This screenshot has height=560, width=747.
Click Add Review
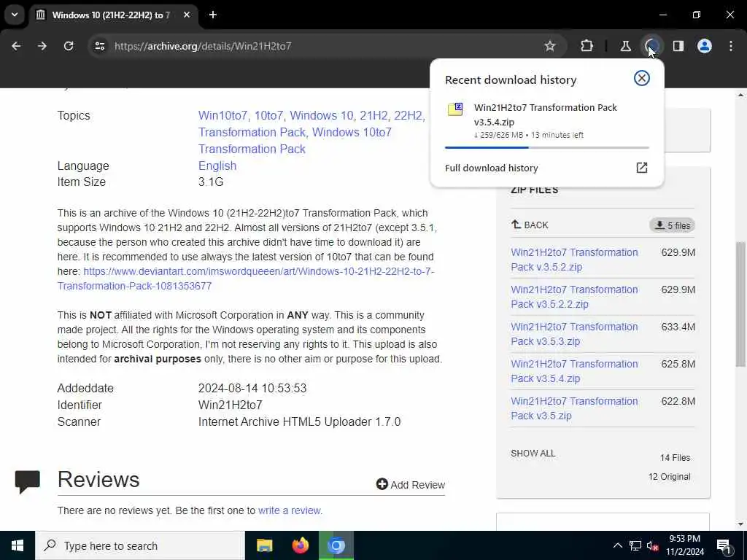[x=410, y=485]
